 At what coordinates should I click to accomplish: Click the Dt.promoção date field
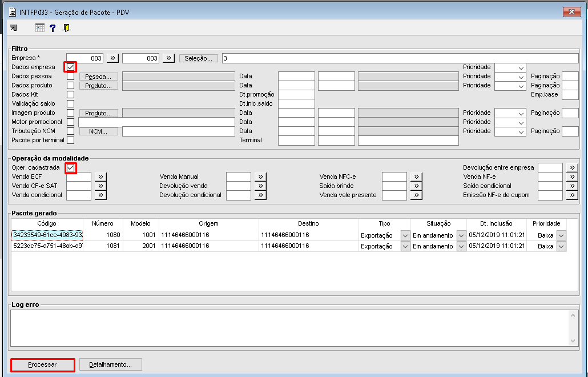click(x=296, y=94)
